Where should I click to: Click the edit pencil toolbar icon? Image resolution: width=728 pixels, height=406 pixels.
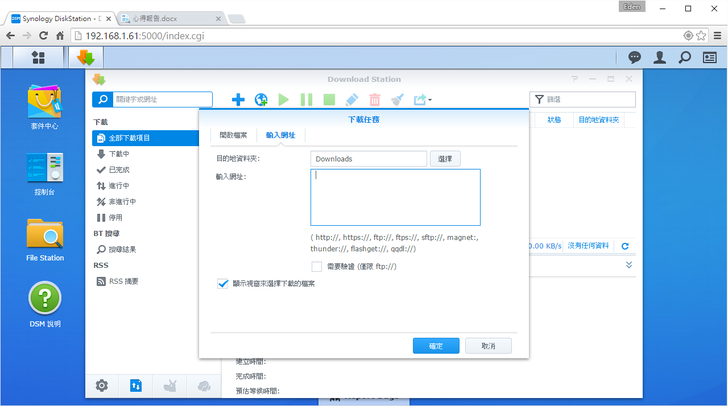click(352, 99)
